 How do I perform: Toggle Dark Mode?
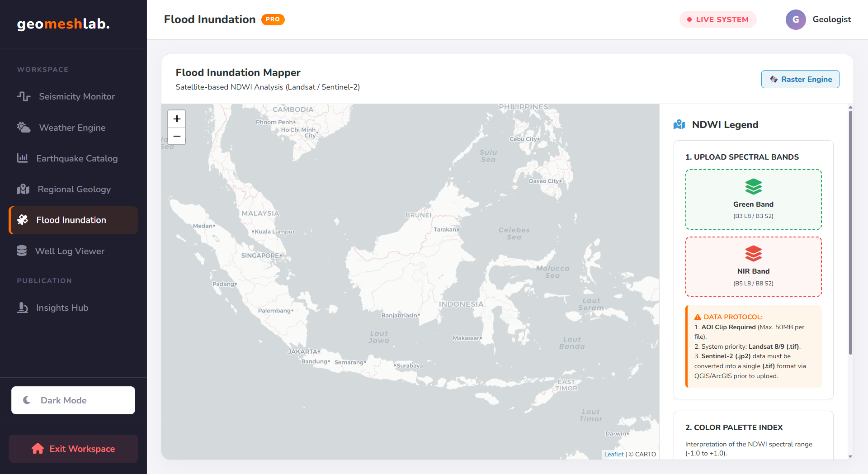(73, 400)
